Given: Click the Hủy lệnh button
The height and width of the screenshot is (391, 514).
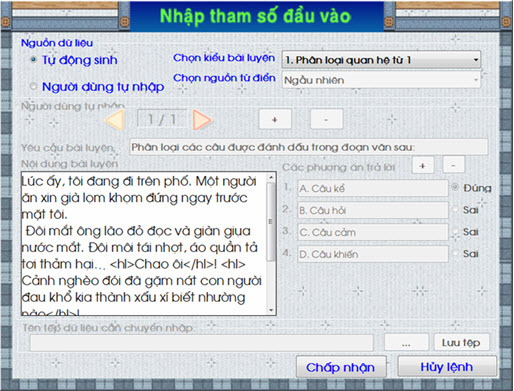Looking at the screenshot, I should (x=447, y=367).
